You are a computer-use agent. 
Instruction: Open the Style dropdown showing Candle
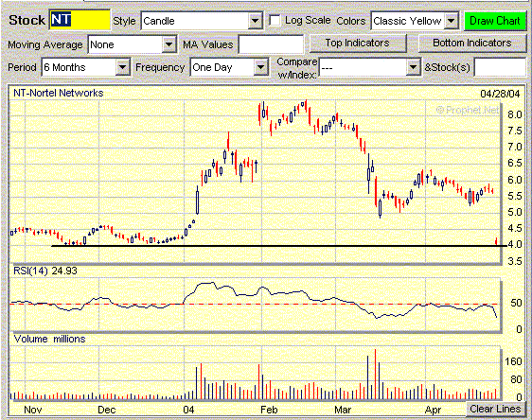click(202, 21)
